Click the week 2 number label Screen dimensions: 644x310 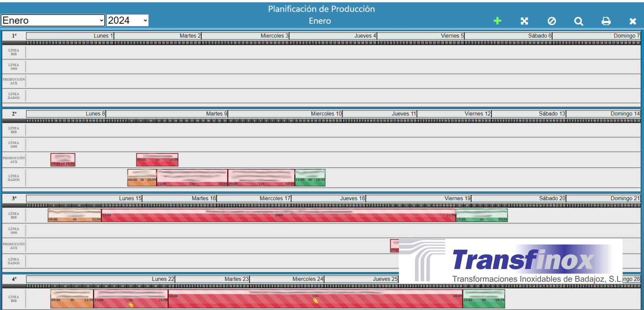[x=14, y=114]
